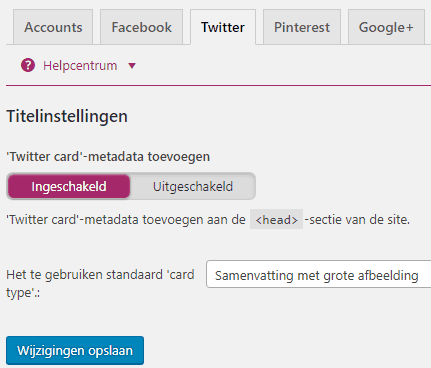The image size is (431, 368).
Task: Switch to the Google+ tab
Action: 386,27
